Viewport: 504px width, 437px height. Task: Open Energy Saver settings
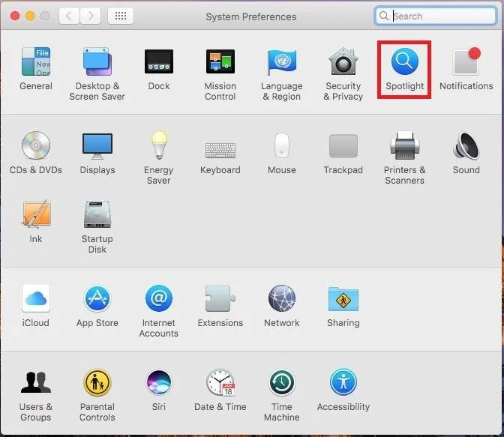coord(158,146)
